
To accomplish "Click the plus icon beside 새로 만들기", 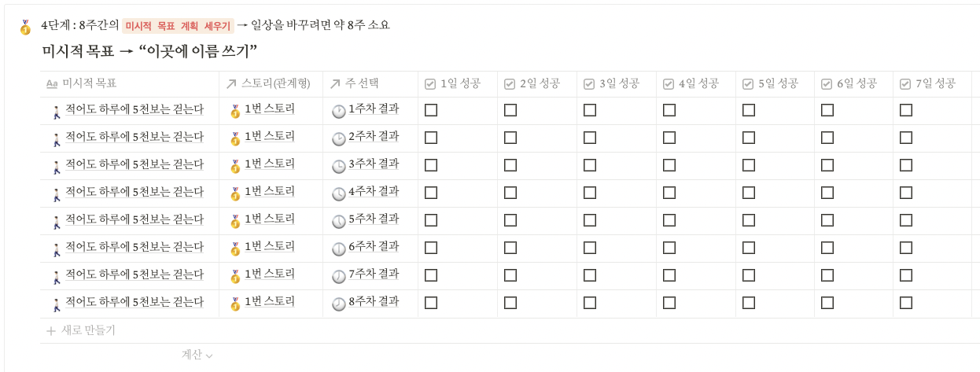I will coord(51,331).
